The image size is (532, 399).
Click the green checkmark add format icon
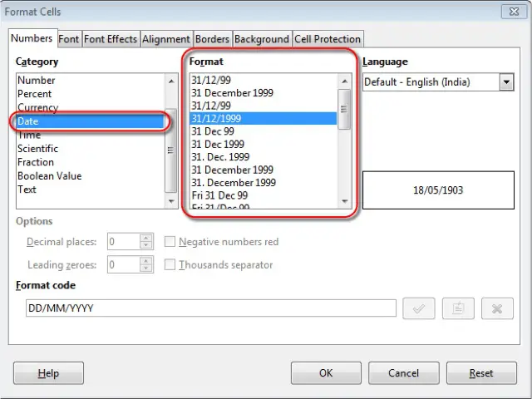(x=419, y=308)
